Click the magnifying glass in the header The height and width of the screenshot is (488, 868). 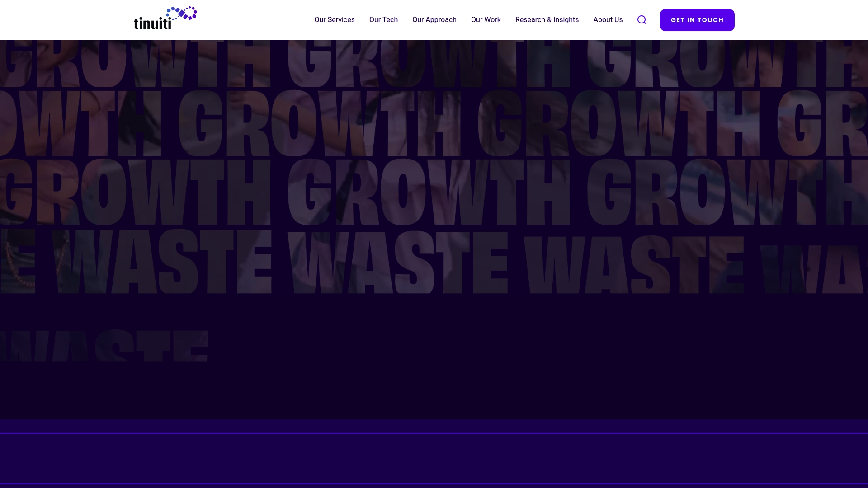642,20
